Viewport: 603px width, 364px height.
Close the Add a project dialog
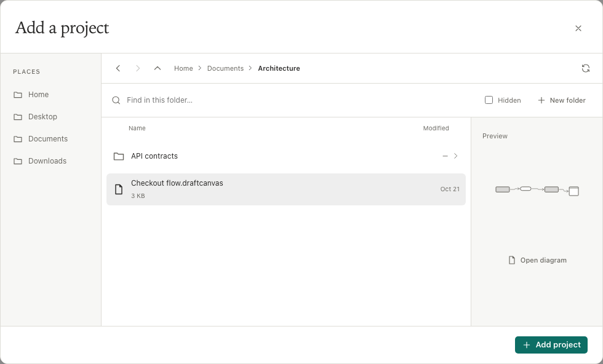point(578,28)
